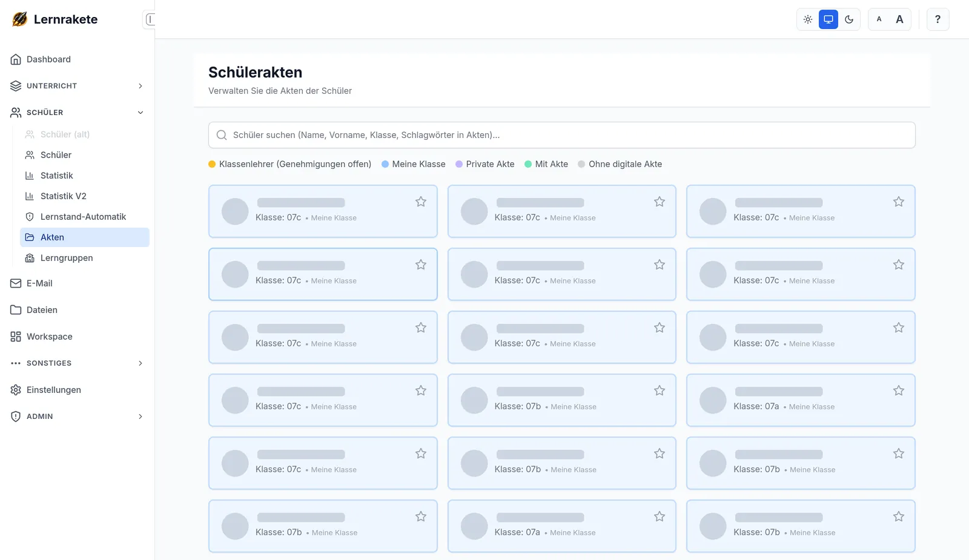
Task: Open the help question mark button
Action: [x=938, y=19]
